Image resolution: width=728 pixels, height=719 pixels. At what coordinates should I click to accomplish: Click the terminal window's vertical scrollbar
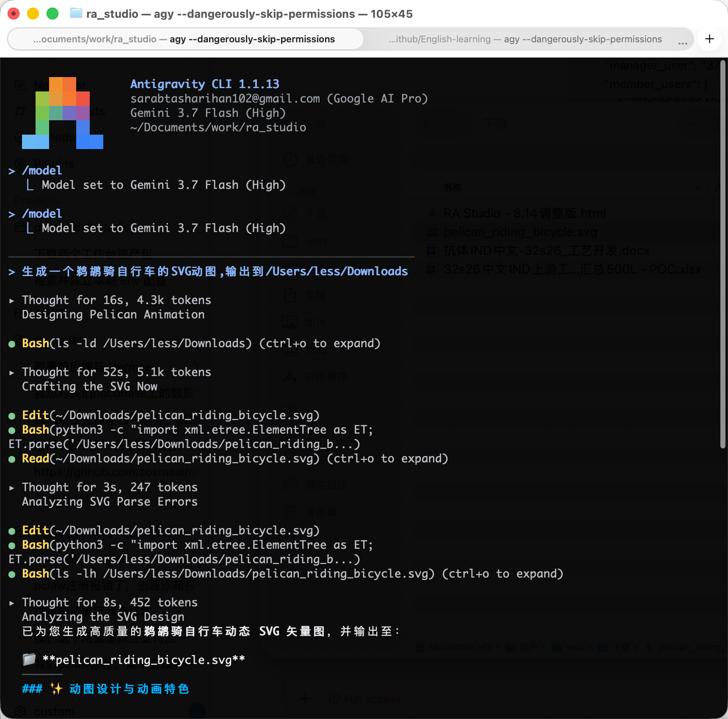coord(723,254)
